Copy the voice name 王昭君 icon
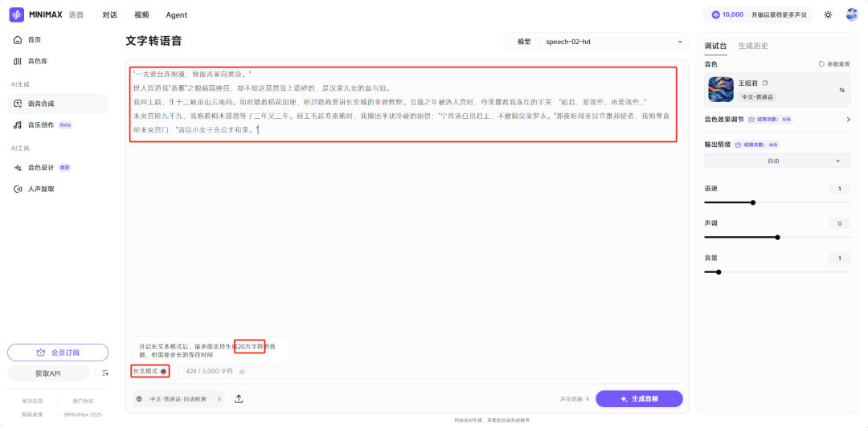 tap(765, 84)
